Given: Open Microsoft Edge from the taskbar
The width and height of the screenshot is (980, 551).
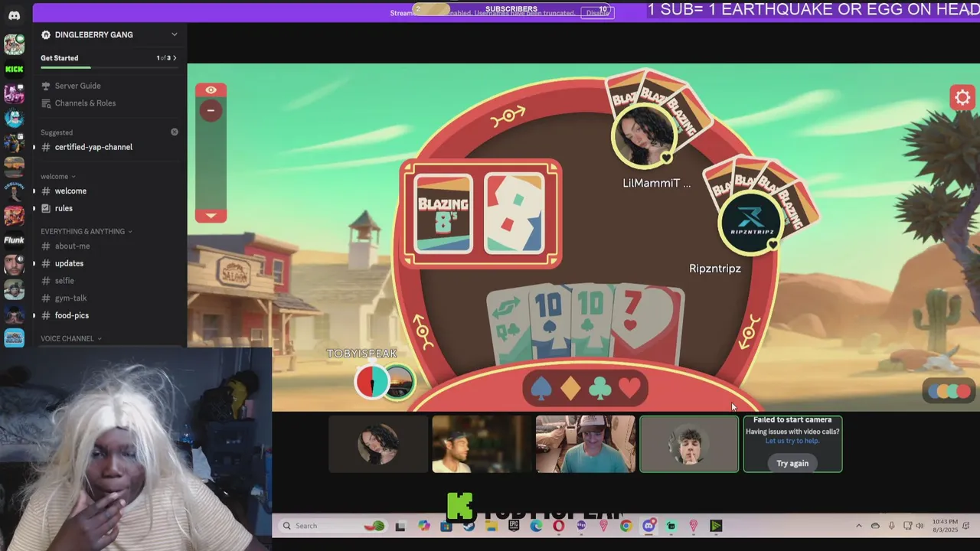Looking at the screenshot, I should [x=536, y=526].
